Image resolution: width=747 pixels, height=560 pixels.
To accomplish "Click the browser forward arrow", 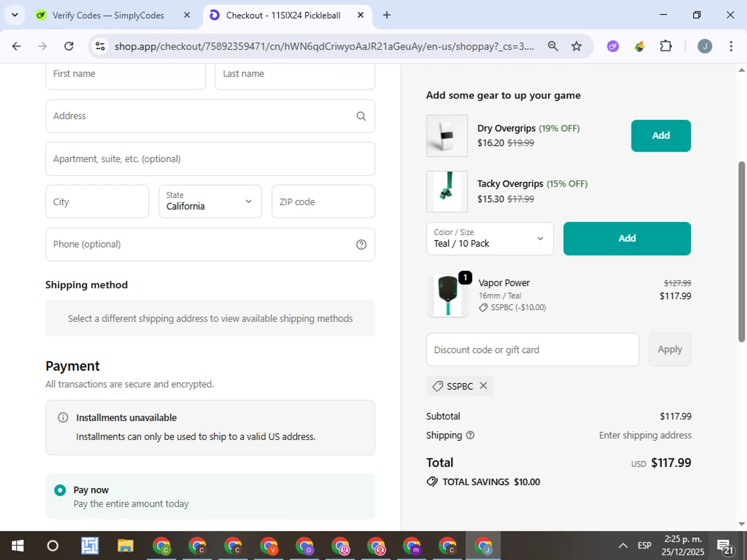I will 42,46.
